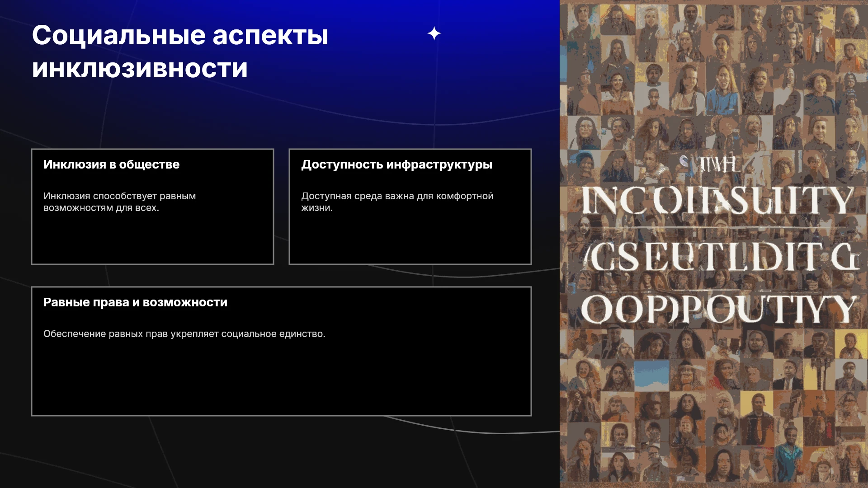Click the blue gradient background right of the star
This screenshot has width=868, height=488.
(497, 34)
